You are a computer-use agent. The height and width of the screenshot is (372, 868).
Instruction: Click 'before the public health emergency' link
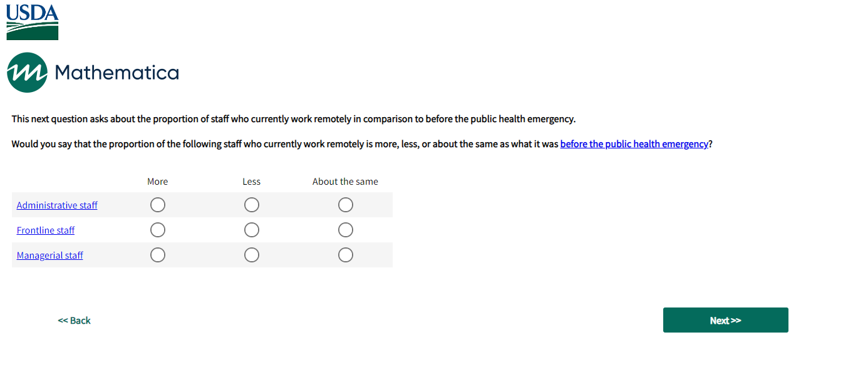point(634,144)
